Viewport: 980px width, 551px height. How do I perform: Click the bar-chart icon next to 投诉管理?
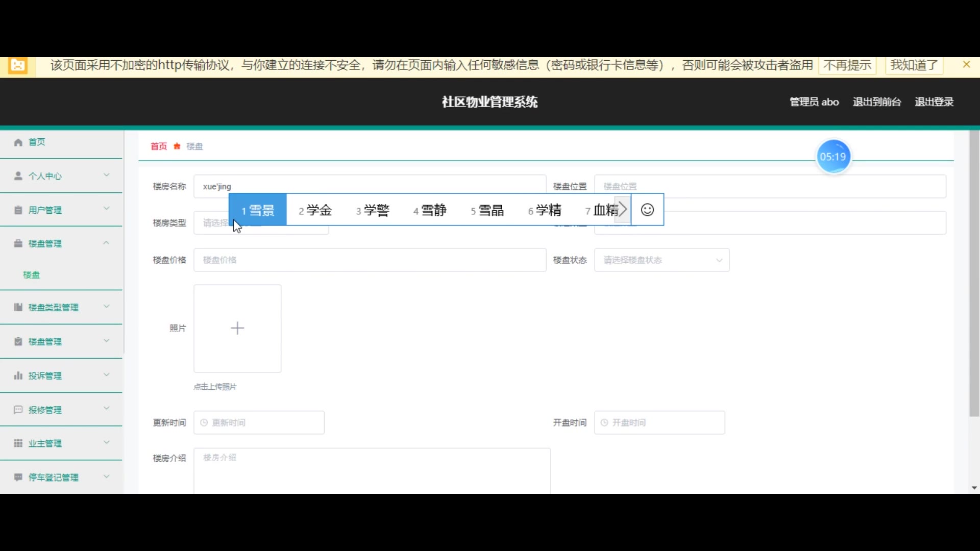[18, 376]
